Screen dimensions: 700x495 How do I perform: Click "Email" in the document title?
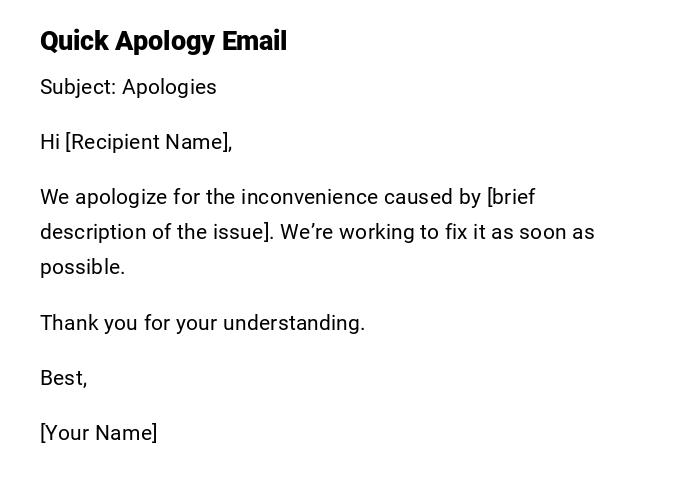click(254, 41)
